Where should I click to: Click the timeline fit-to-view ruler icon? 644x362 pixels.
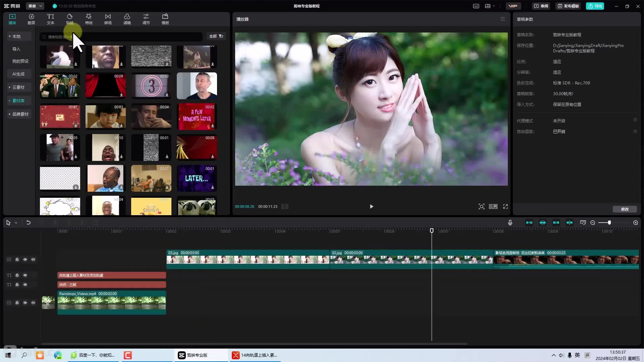pos(583,223)
